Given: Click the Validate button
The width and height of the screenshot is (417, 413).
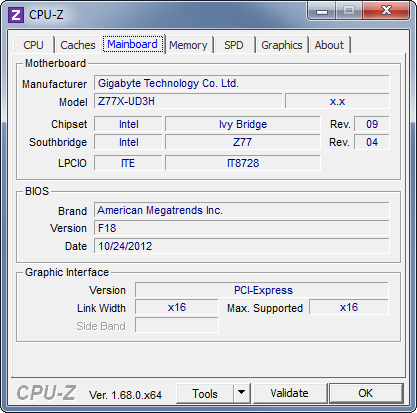Looking at the screenshot, I should [289, 394].
